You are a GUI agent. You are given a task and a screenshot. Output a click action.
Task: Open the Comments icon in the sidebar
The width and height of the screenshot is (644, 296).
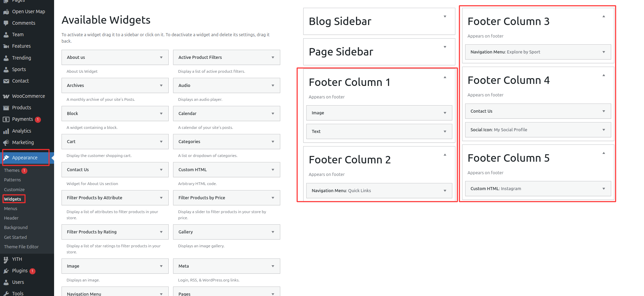click(6, 23)
